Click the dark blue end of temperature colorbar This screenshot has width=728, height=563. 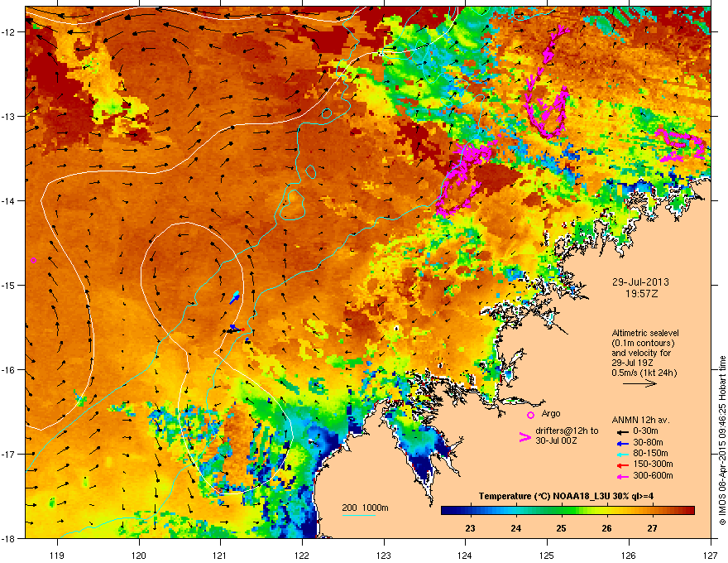point(448,511)
